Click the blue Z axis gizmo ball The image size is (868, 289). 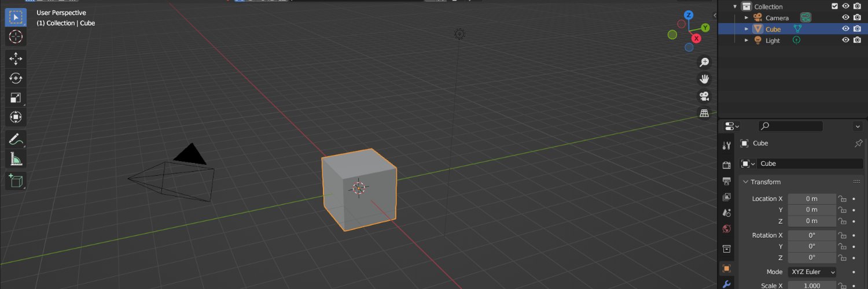(689, 15)
